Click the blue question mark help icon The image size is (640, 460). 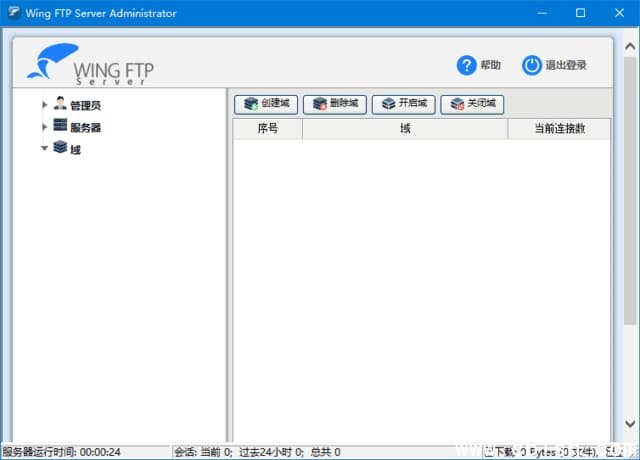tap(467, 65)
